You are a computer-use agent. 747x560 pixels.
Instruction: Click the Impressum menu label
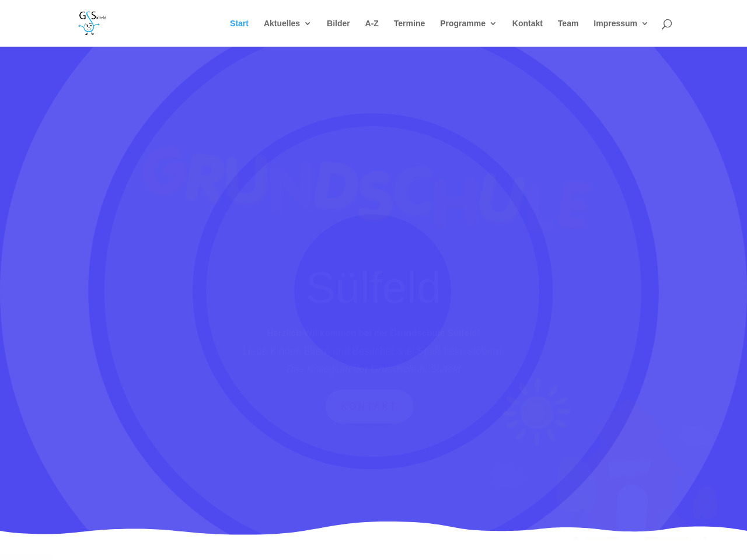[x=615, y=23]
